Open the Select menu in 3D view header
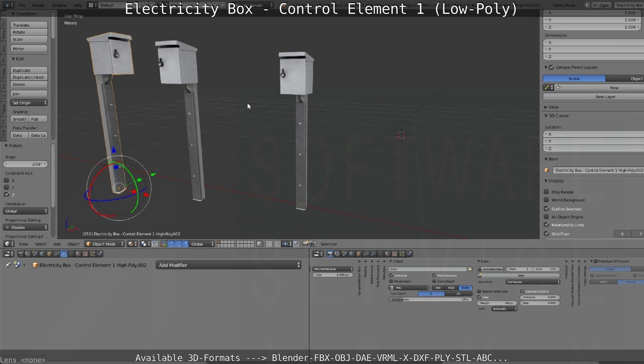644x364 pixels. tap(41, 244)
